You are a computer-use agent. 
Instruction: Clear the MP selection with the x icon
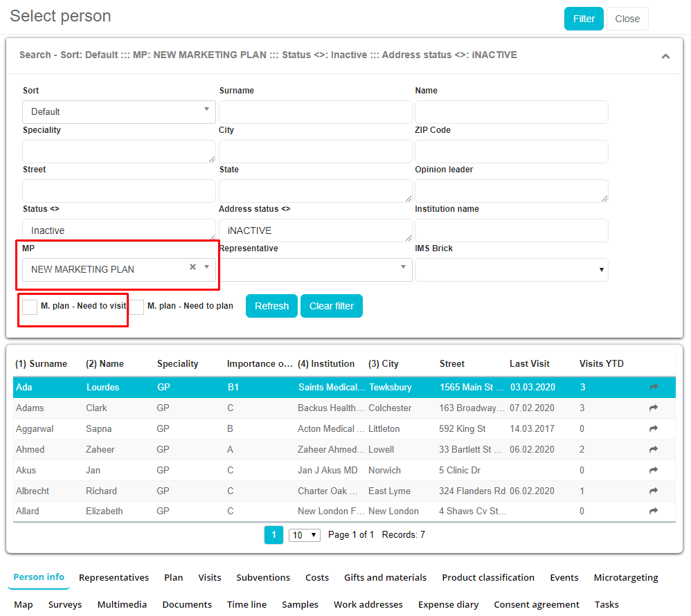[x=193, y=267]
